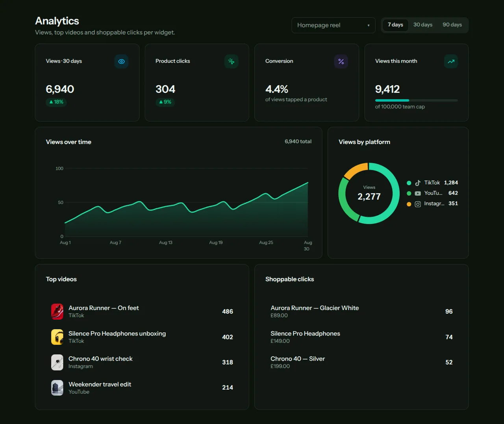This screenshot has width=504, height=424.
Task: Select Aurora Runner — Glacier White product
Action: pyautogui.click(x=361, y=311)
